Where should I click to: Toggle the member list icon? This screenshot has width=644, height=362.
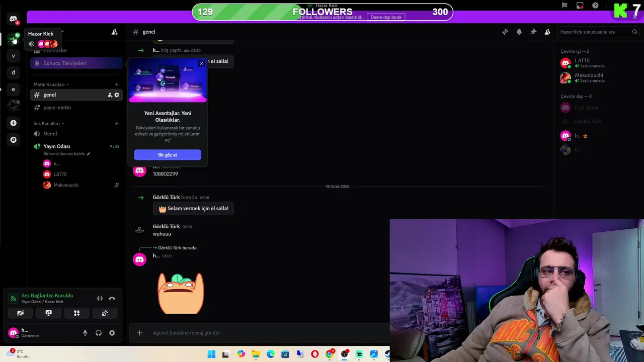547,32
